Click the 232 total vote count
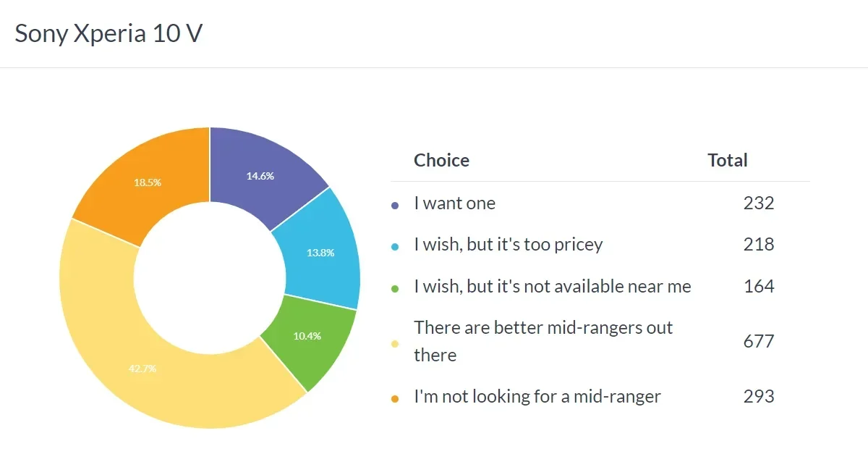Viewport: 868px width, 454px height. pyautogui.click(x=758, y=203)
